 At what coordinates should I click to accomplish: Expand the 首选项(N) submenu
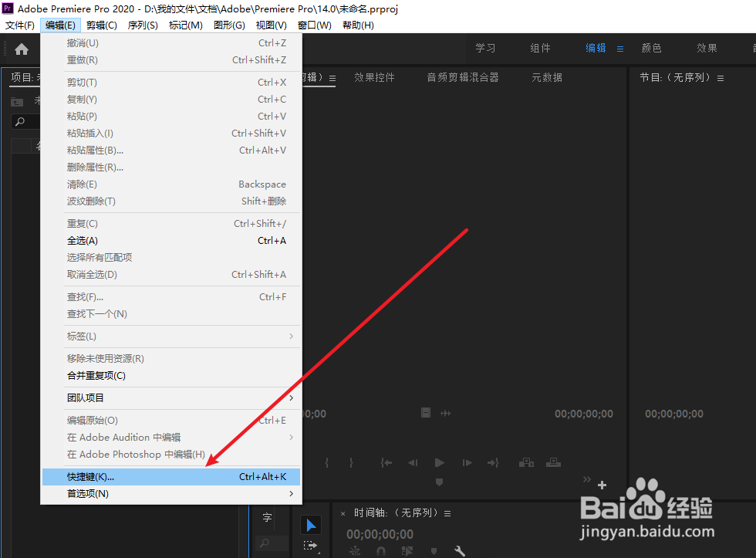pyautogui.click(x=292, y=493)
